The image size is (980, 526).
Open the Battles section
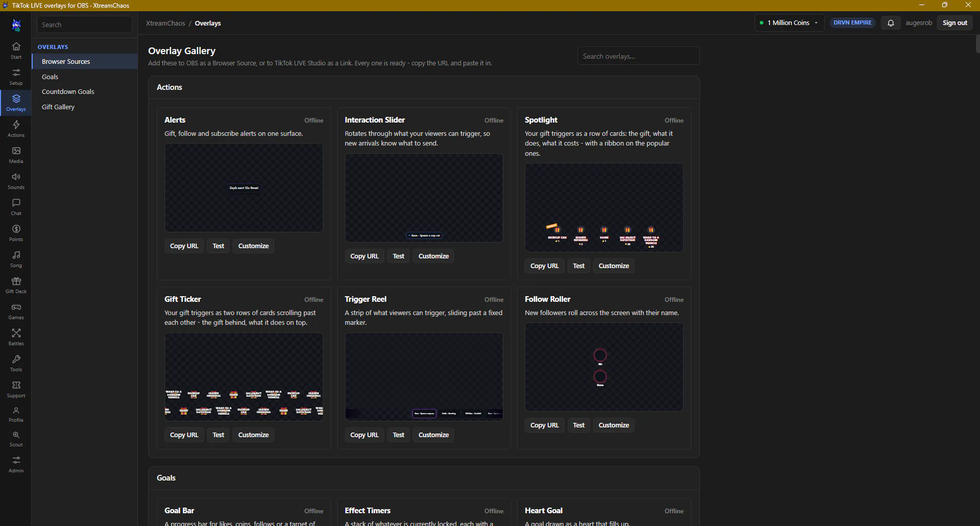pyautogui.click(x=16, y=337)
